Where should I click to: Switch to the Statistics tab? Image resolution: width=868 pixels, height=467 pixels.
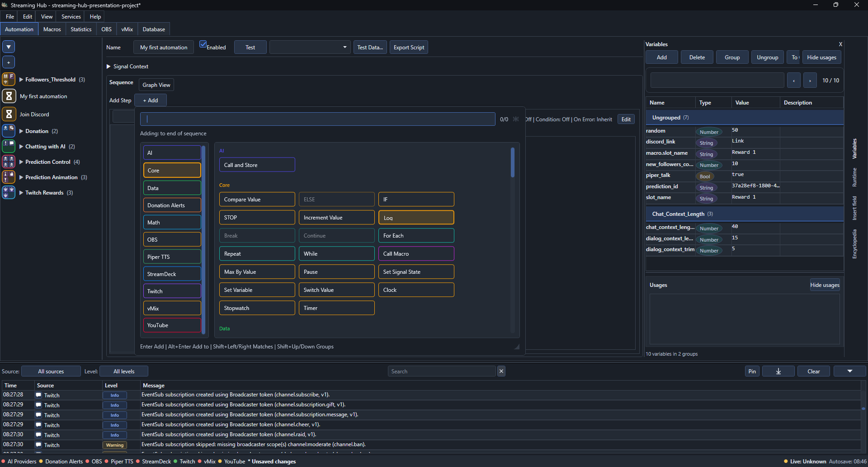click(81, 29)
